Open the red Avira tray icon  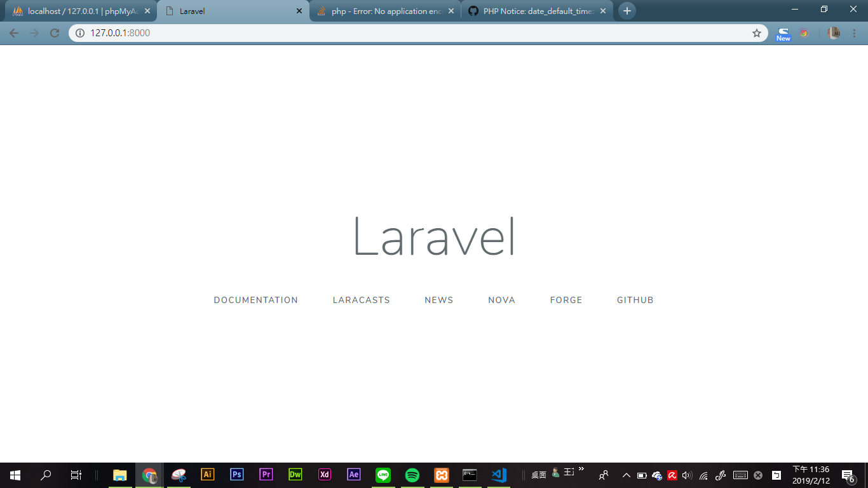pos(672,475)
